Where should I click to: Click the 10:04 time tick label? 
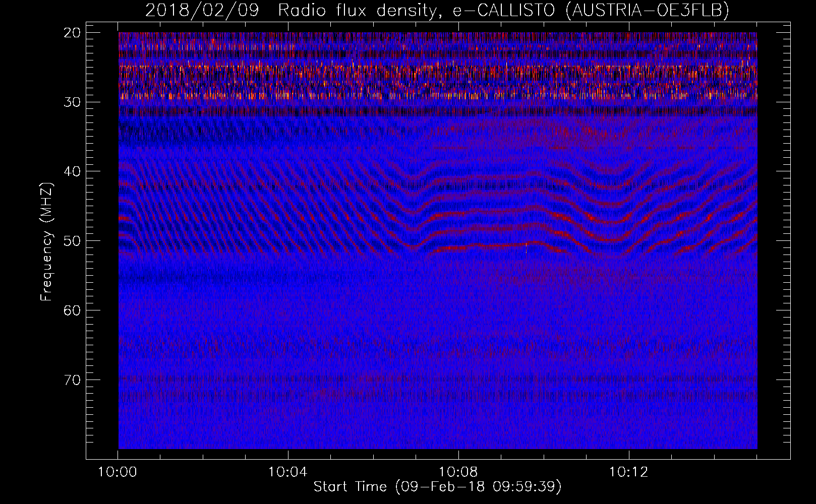288,472
